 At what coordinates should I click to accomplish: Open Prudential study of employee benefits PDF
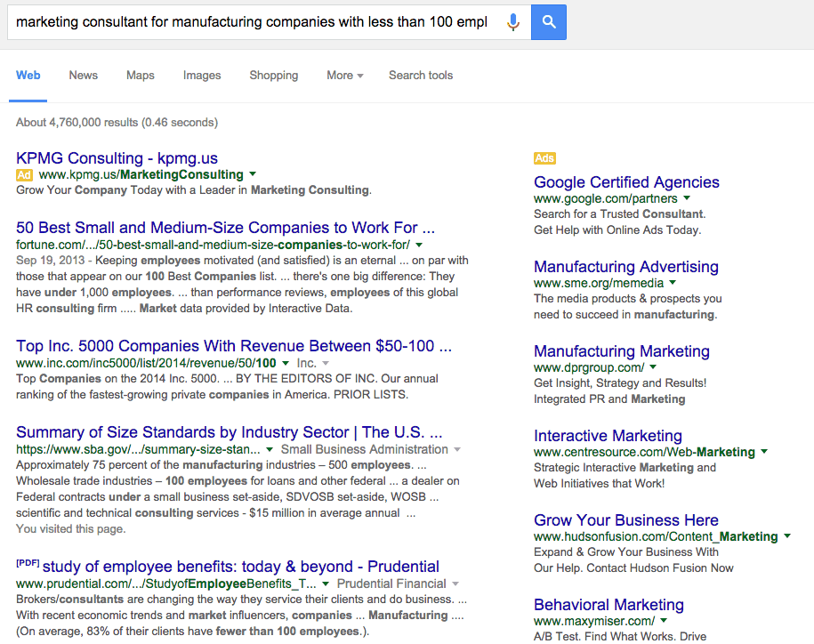click(x=241, y=566)
